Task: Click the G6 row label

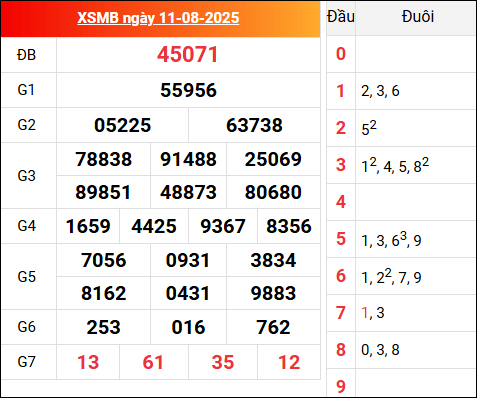Action: [x=26, y=327]
